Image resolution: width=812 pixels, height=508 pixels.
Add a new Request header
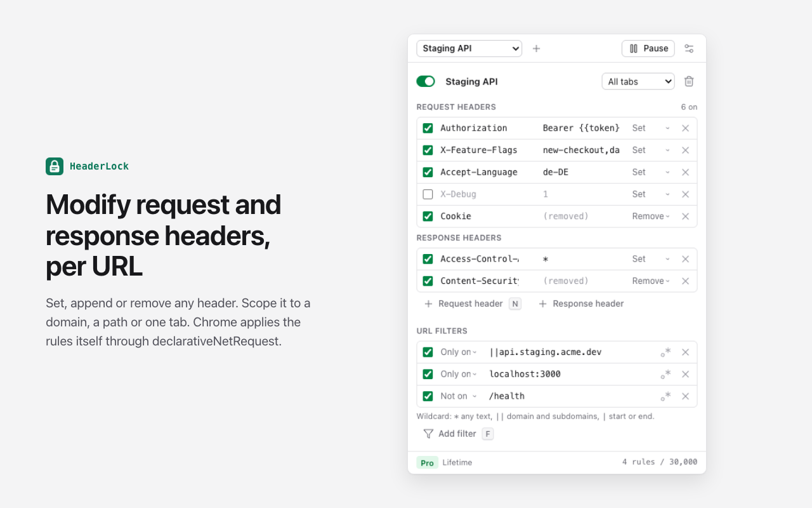click(472, 304)
